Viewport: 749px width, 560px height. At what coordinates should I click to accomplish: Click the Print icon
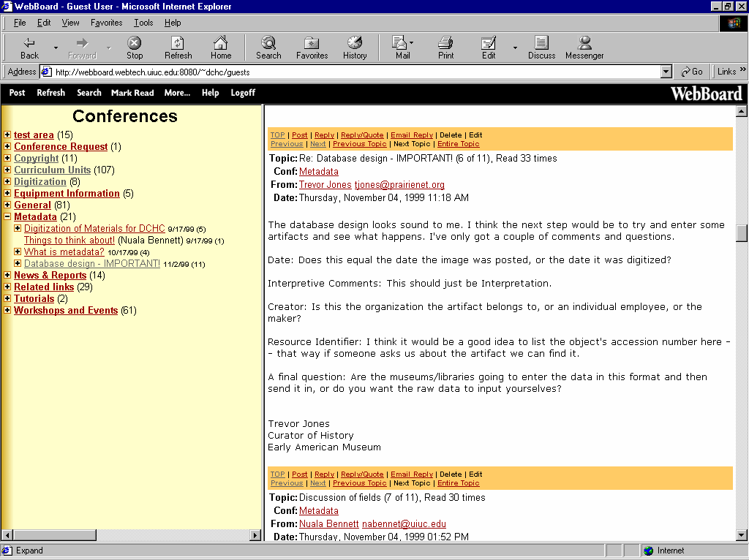445,43
